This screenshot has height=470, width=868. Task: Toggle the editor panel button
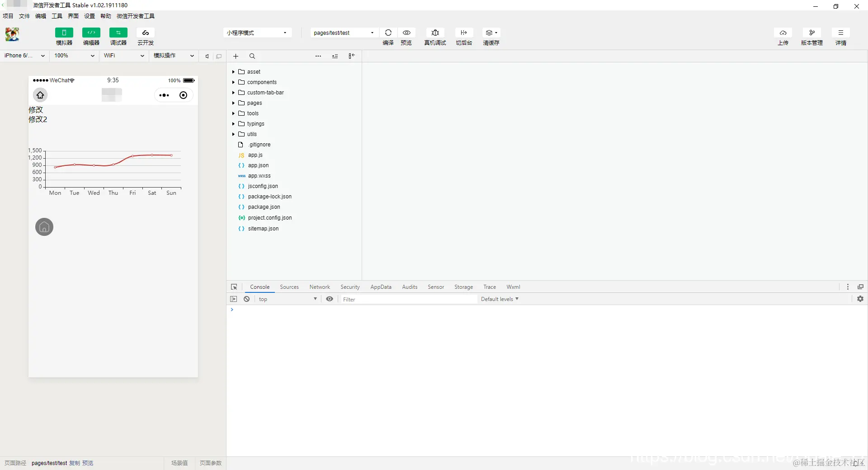[91, 33]
